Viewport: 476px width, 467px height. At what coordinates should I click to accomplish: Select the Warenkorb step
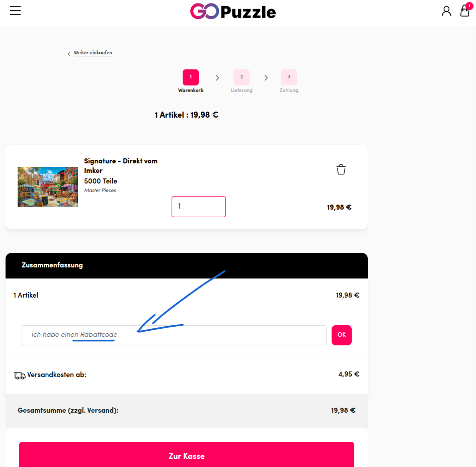tap(191, 77)
